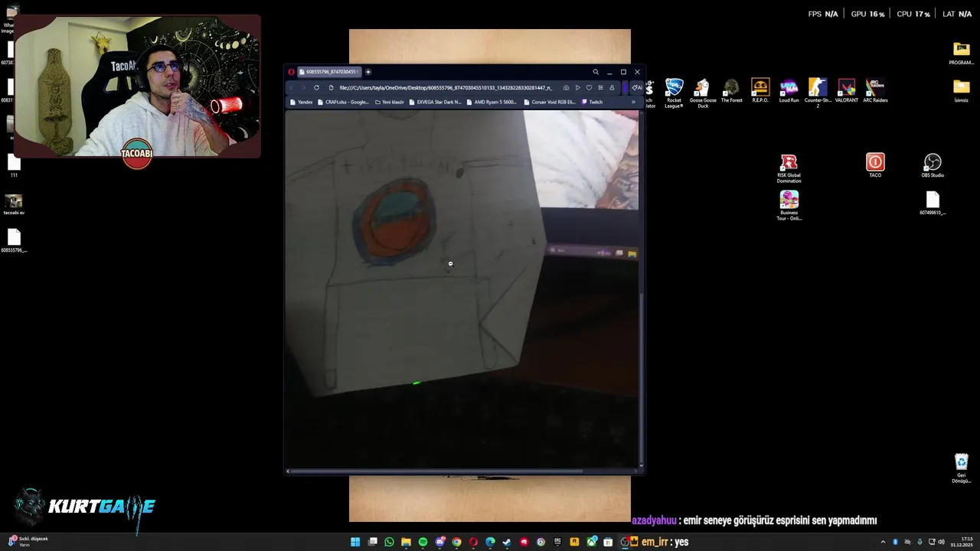980x551 pixels.
Task: Select the tacoabi ev desktop item
Action: click(x=14, y=204)
